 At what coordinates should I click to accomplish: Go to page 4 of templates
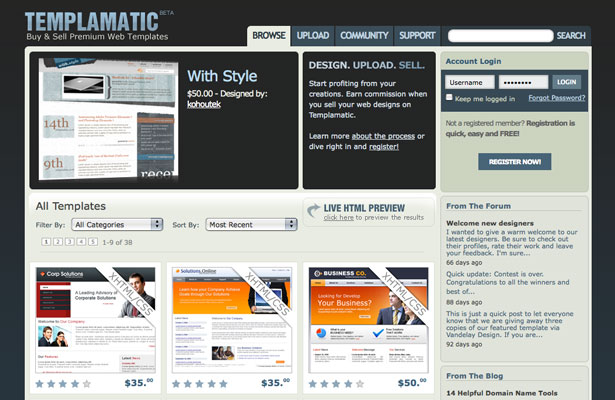[x=81, y=242]
